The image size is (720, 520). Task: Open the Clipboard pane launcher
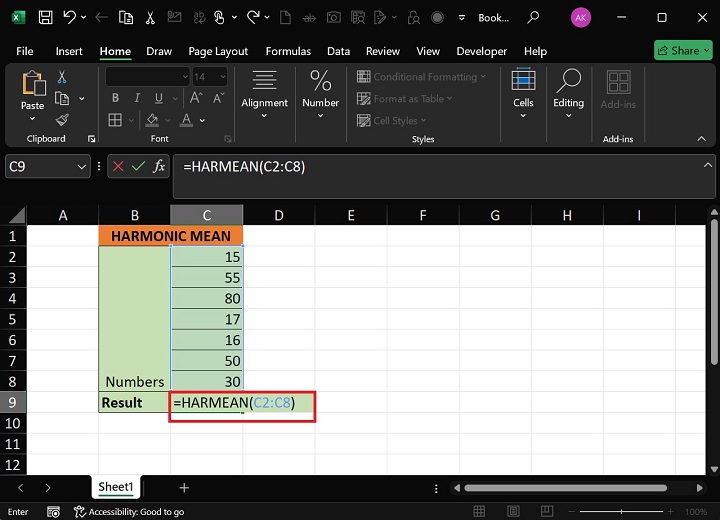pyautogui.click(x=91, y=139)
